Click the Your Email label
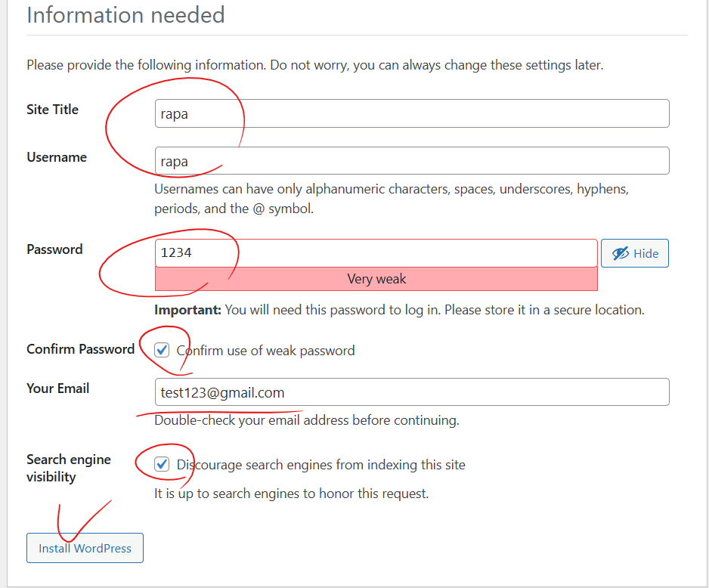709x588 pixels. [58, 388]
